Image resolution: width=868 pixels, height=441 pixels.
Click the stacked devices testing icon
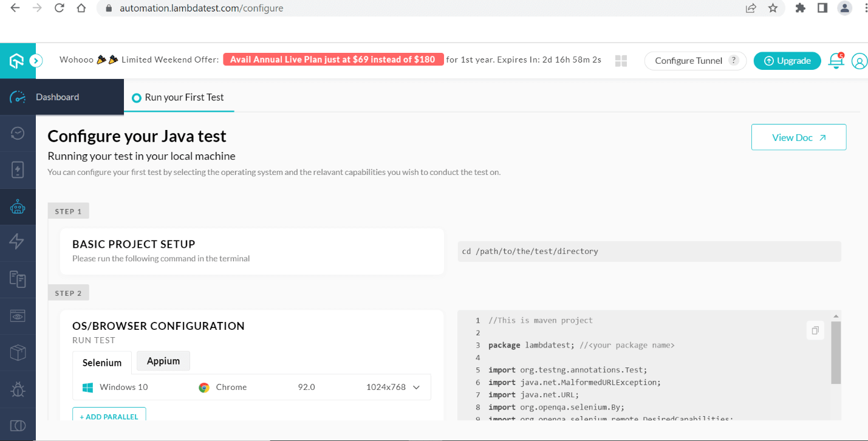click(17, 279)
